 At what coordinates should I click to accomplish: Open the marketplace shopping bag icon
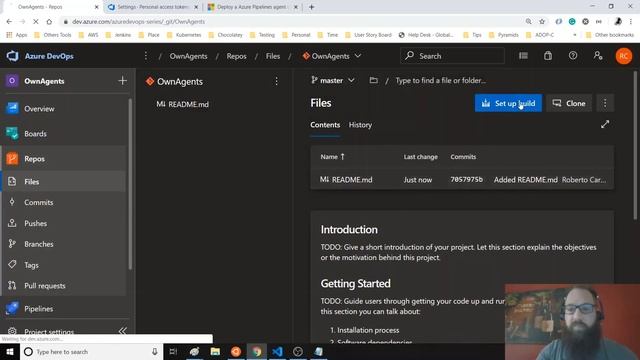548,56
